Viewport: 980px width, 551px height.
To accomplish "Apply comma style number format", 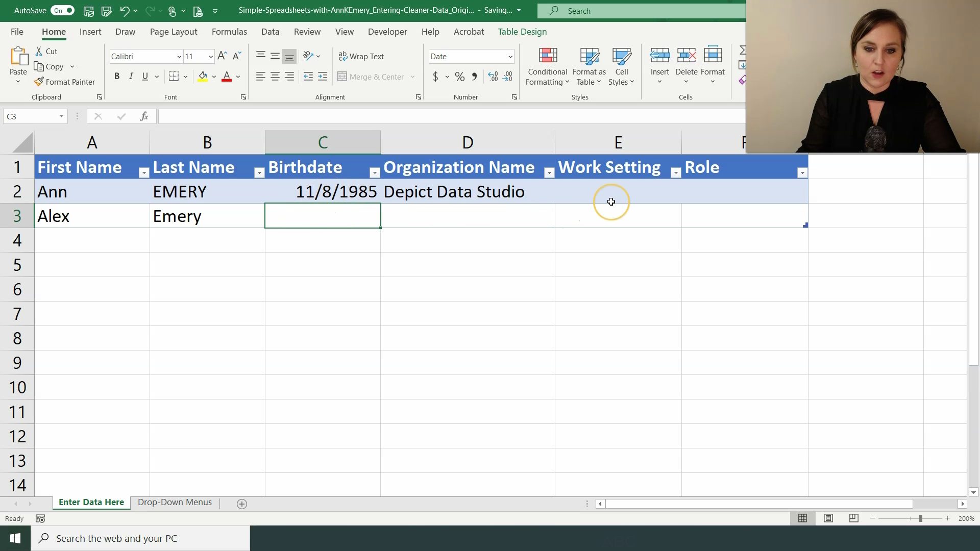I will coord(474,77).
